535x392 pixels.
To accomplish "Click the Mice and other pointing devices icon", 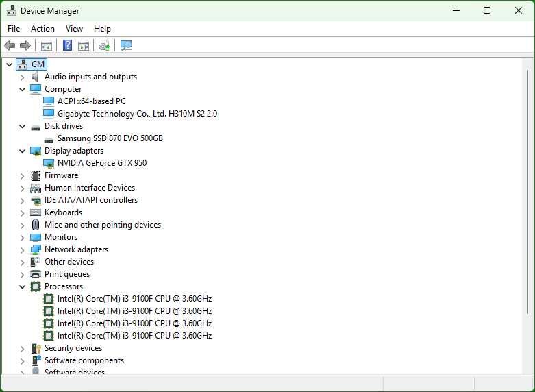I will pyautogui.click(x=36, y=225).
